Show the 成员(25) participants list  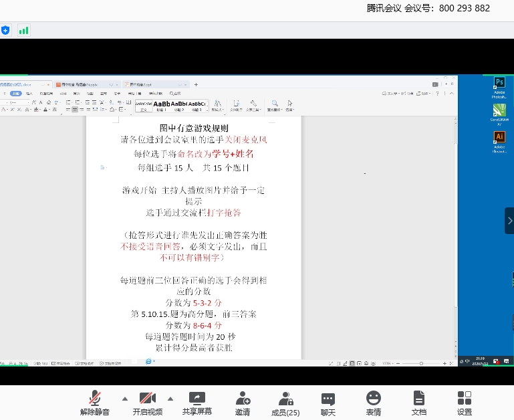click(285, 403)
